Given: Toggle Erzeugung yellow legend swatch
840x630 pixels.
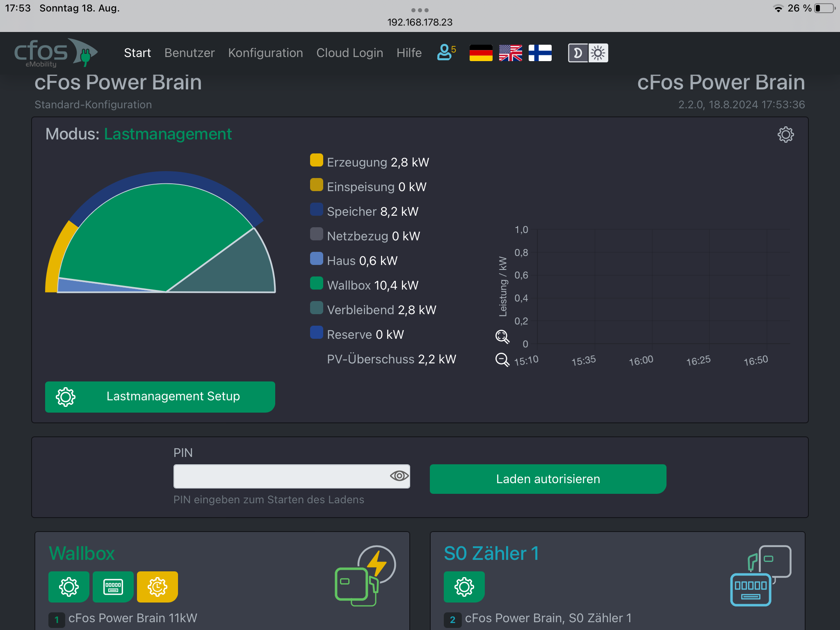Looking at the screenshot, I should (x=317, y=160).
